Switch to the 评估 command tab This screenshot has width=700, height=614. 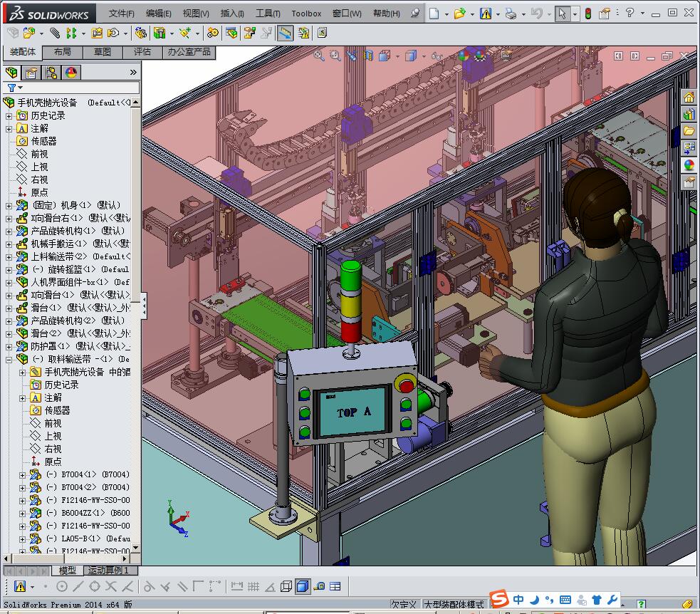[x=142, y=52]
